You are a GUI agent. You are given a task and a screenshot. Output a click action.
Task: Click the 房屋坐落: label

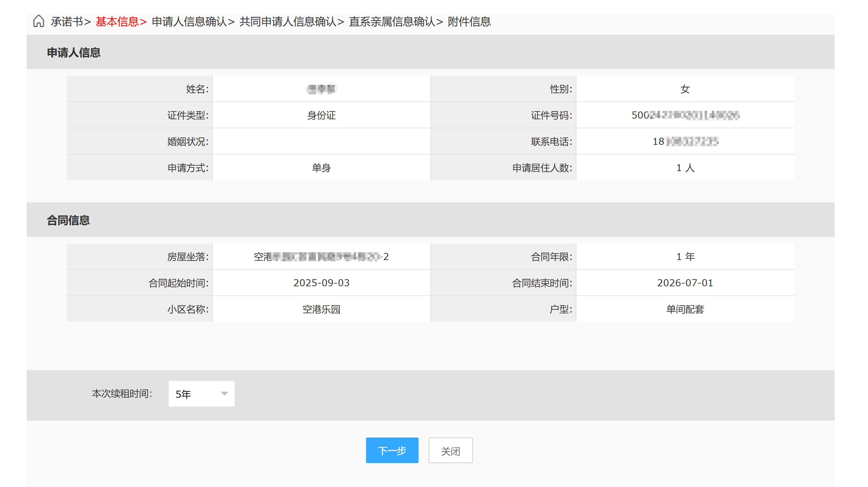point(188,257)
